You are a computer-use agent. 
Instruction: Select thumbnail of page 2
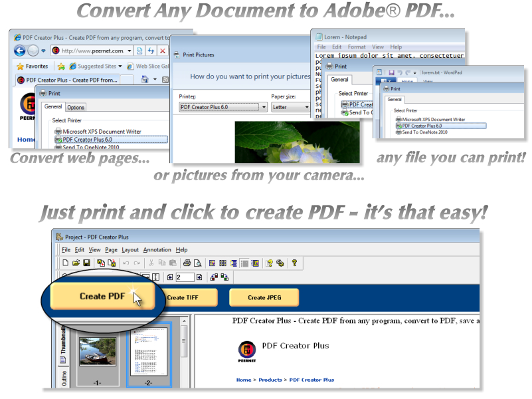pyautogui.click(x=149, y=352)
